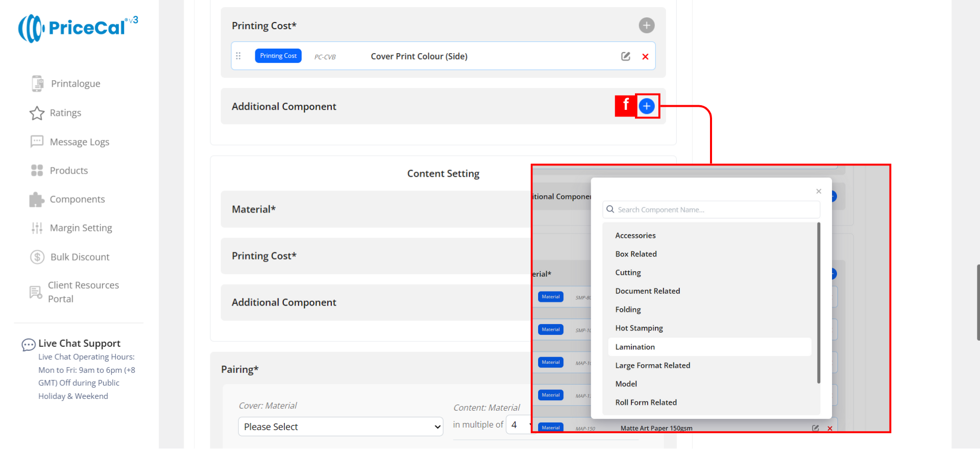Edit the Cover Print Colour entry
Viewport: 980px width, 449px height.
click(625, 56)
